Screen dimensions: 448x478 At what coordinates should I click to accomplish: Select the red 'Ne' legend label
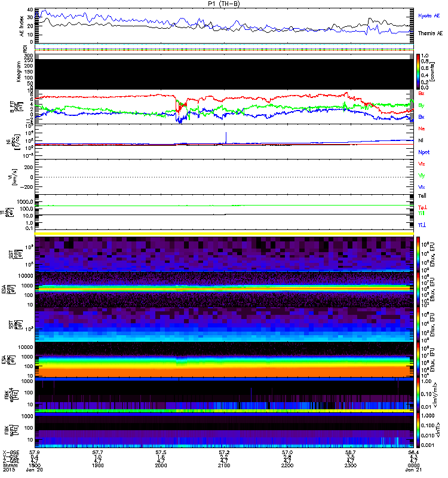pyautogui.click(x=422, y=128)
